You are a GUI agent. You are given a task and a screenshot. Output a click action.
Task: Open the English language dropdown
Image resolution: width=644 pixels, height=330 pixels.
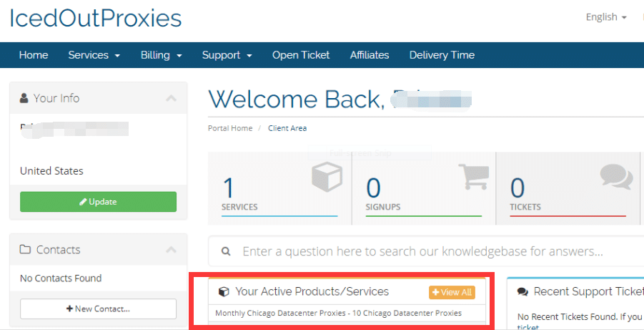pyautogui.click(x=606, y=17)
